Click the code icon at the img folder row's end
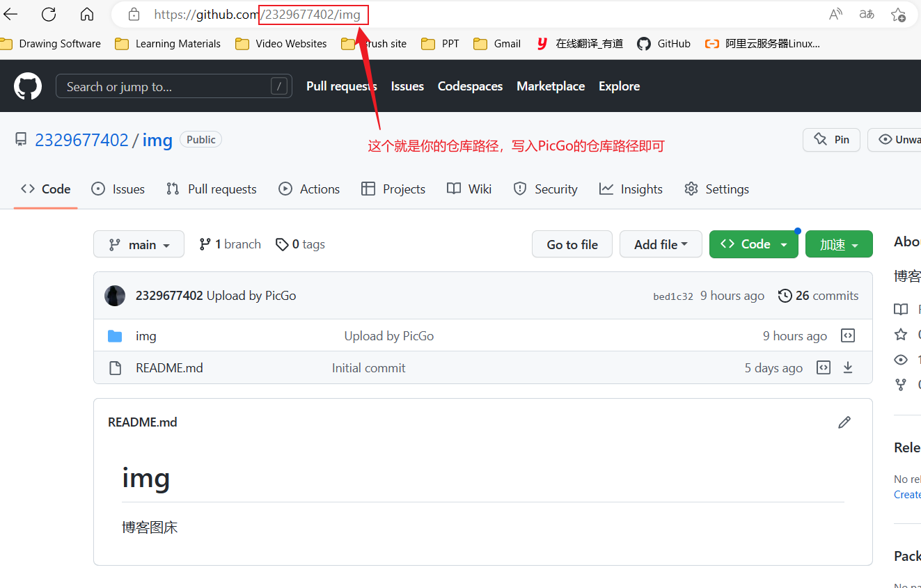Image resolution: width=921 pixels, height=588 pixels. click(848, 335)
